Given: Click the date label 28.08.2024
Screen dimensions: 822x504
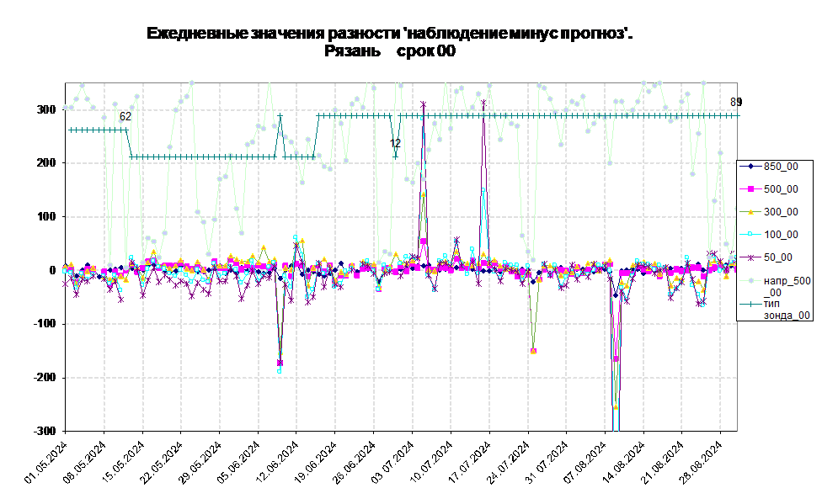Looking at the screenshot, I should (x=701, y=463).
